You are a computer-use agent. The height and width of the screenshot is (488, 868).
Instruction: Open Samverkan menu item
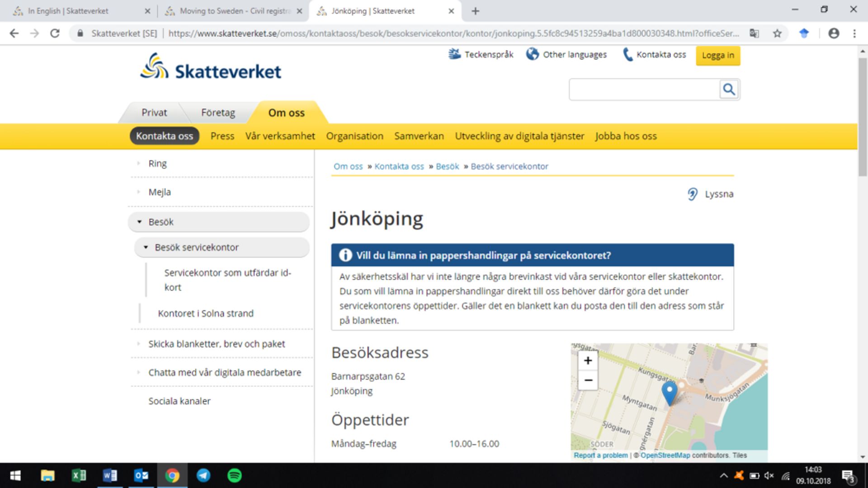(419, 136)
